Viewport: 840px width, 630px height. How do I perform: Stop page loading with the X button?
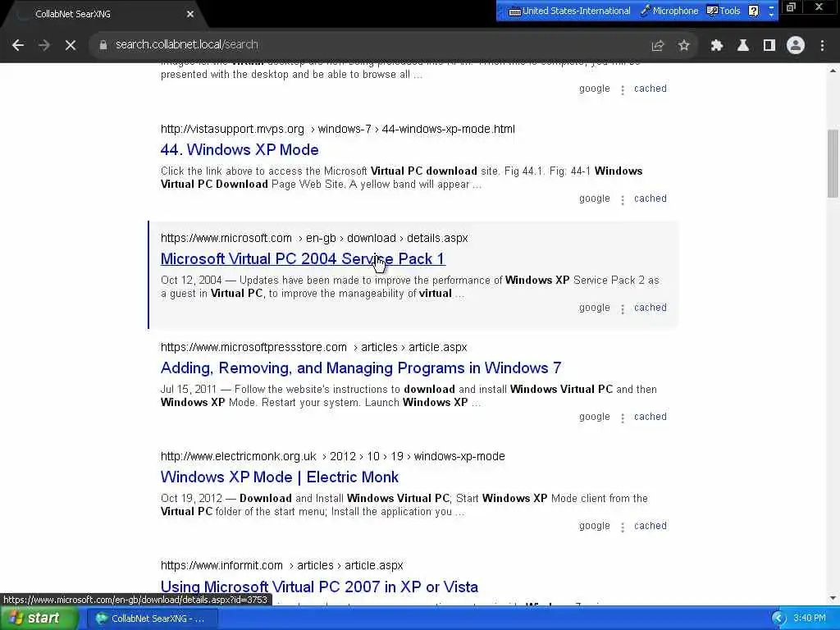pos(71,45)
